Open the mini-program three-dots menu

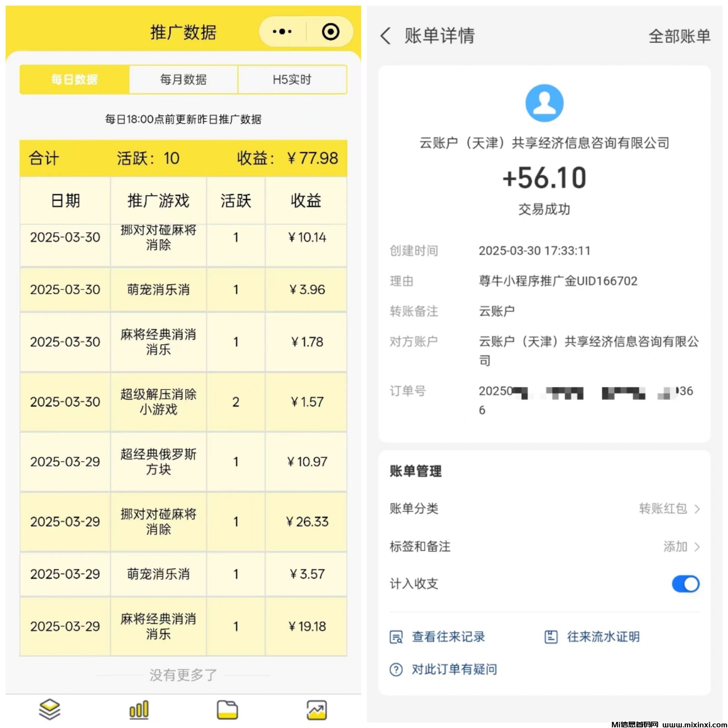coord(282,32)
